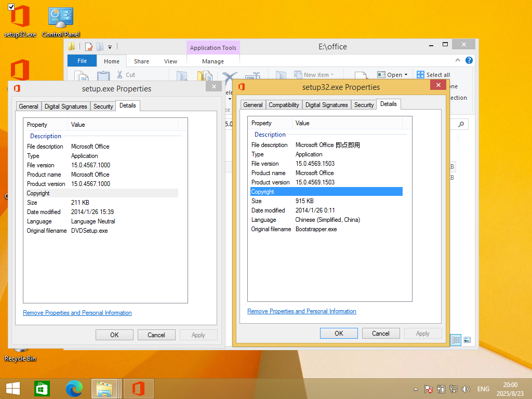
Task: Click the search magnifier in Explorer
Action: point(461,124)
